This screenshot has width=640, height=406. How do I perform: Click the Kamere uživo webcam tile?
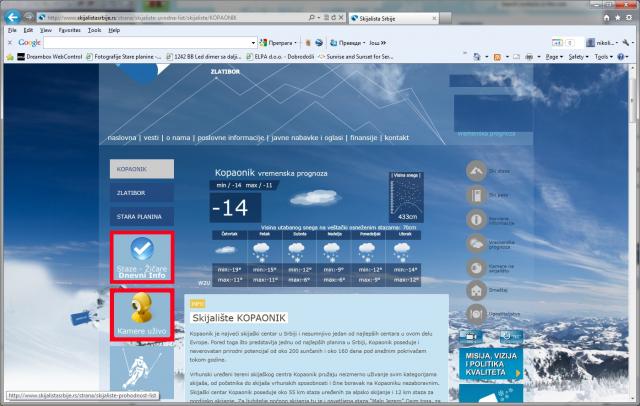point(142,315)
